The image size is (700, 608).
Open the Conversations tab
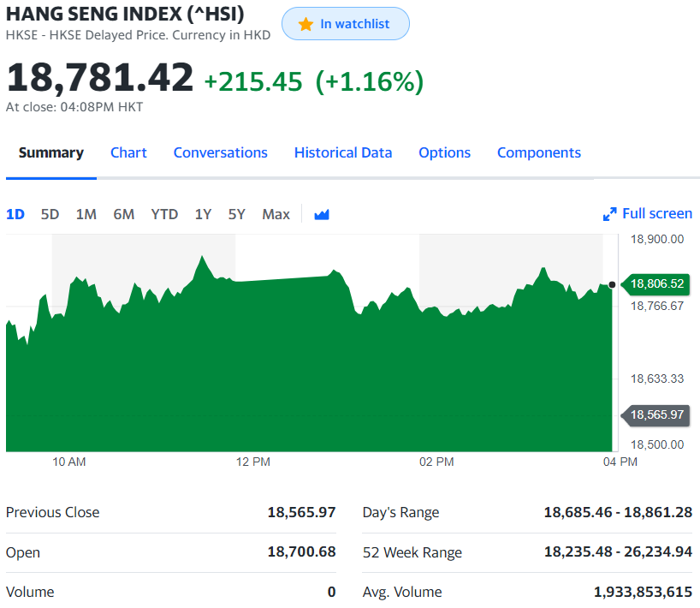point(221,152)
